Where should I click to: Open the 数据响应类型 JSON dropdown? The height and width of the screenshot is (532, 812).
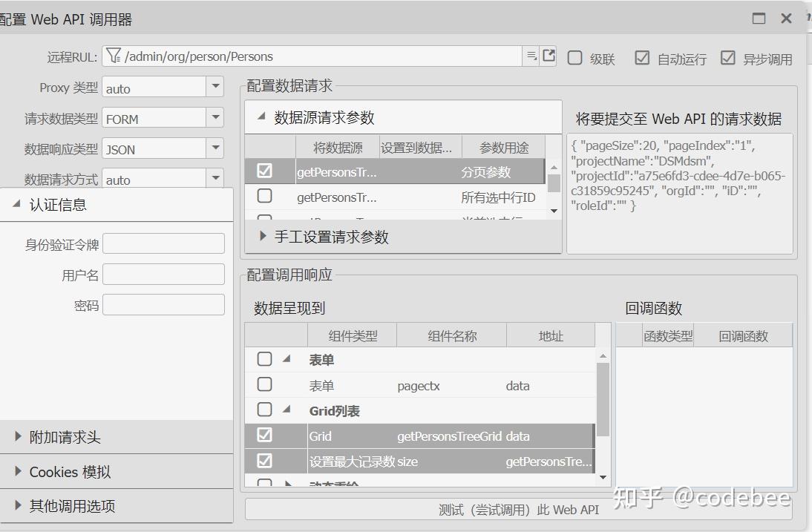click(215, 148)
